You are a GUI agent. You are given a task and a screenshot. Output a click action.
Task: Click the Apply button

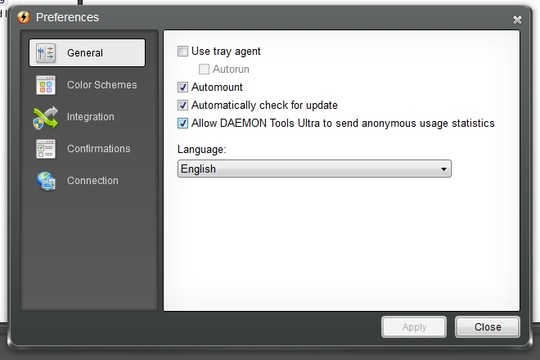point(414,327)
